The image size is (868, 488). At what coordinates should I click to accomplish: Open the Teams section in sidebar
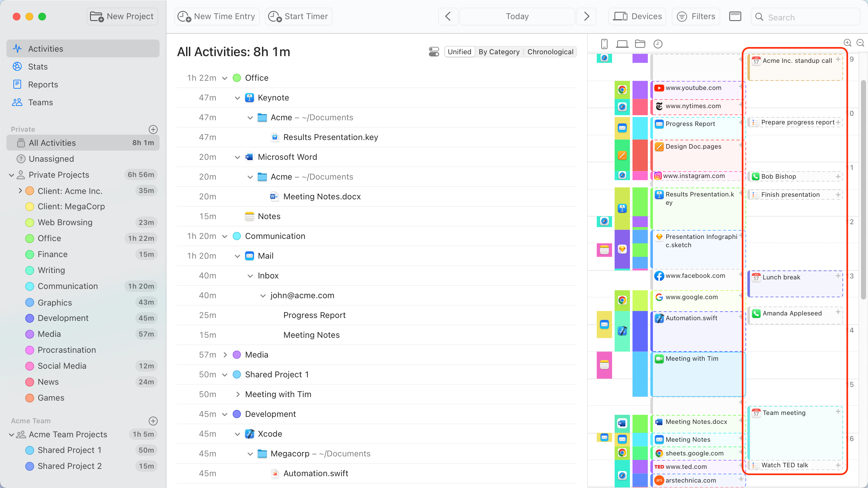point(41,102)
